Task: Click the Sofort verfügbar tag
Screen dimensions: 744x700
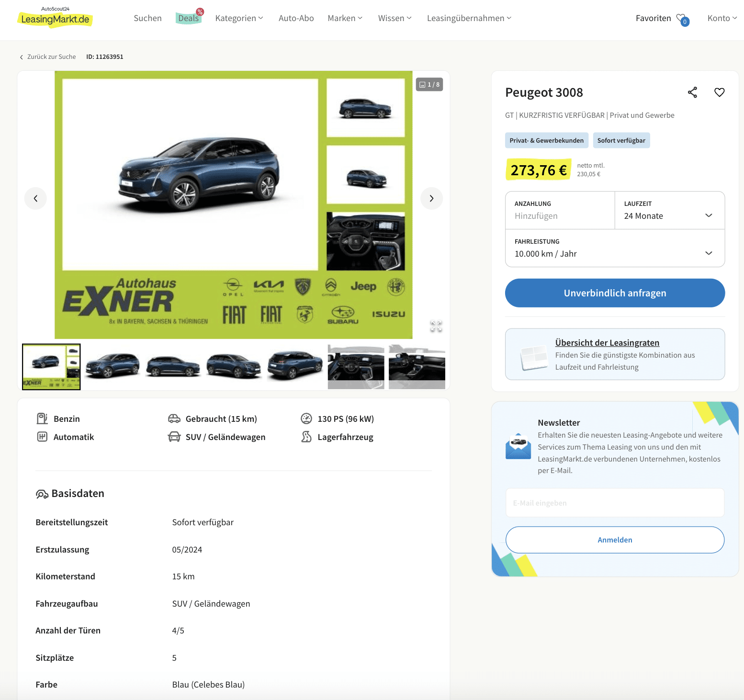Action: (x=621, y=140)
